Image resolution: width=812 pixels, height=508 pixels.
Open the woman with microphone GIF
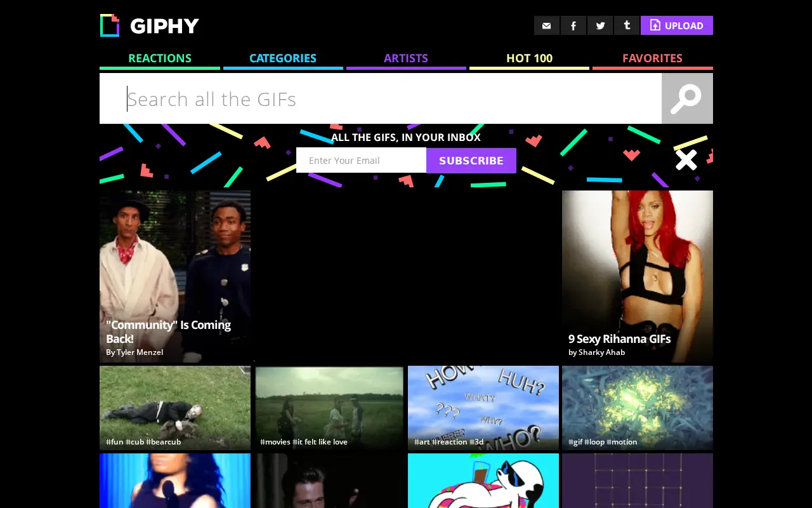175,481
